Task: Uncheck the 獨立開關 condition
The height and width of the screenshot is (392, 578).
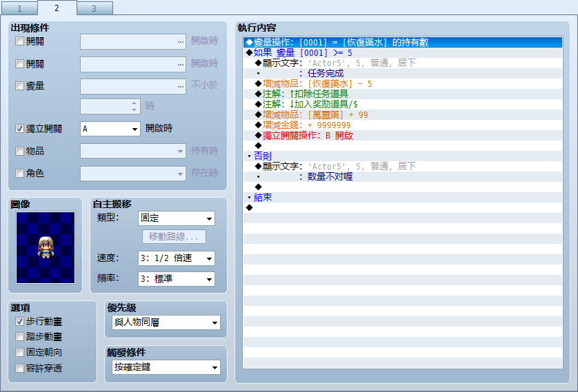Action: tap(19, 128)
